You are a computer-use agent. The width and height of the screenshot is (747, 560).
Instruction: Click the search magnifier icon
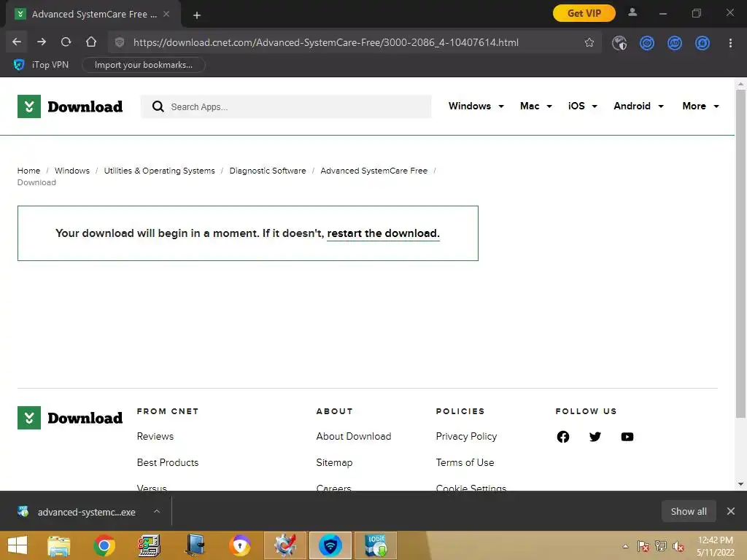pos(158,106)
